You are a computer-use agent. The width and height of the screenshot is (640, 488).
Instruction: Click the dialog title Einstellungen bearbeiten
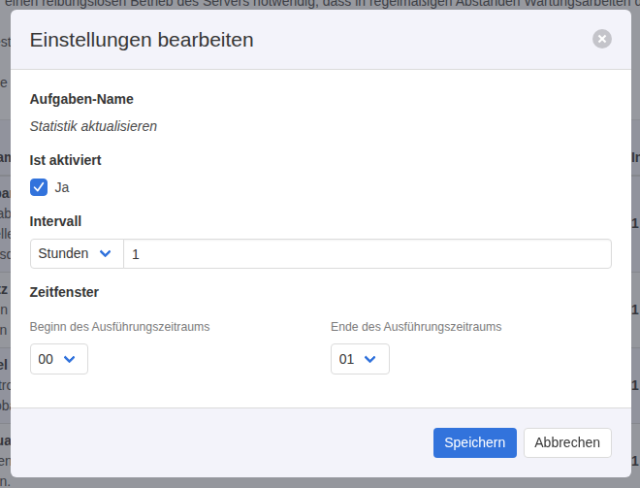point(142,40)
